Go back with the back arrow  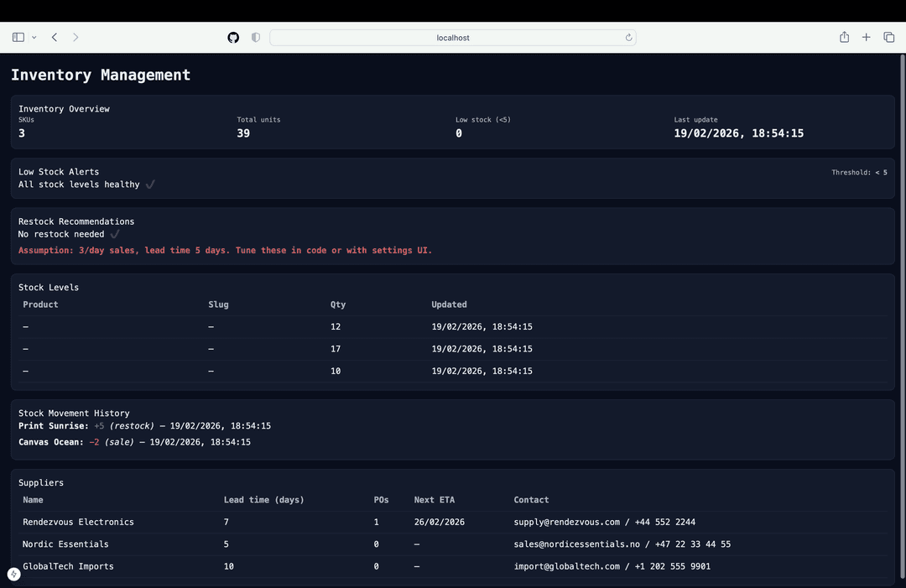(55, 37)
